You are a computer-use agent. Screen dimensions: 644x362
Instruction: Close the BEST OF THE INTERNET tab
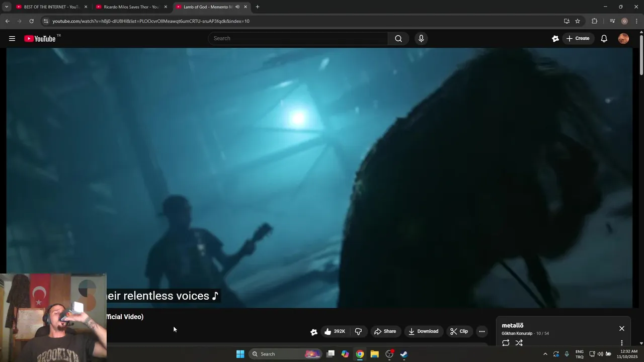point(86,7)
